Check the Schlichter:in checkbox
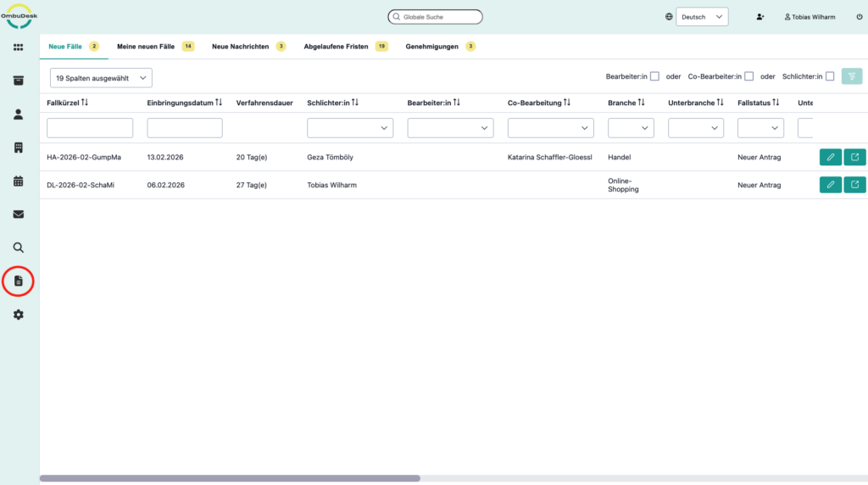868x485 pixels. [x=830, y=76]
